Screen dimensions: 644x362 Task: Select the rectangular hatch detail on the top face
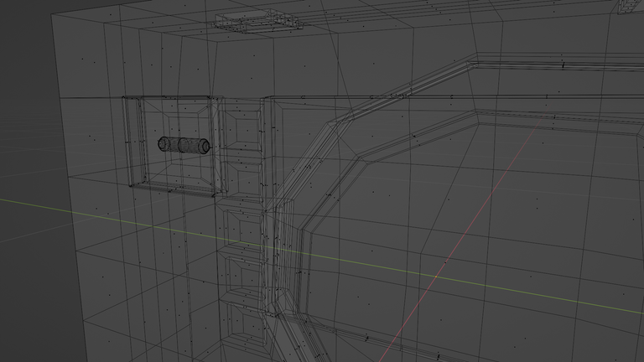tap(257, 21)
